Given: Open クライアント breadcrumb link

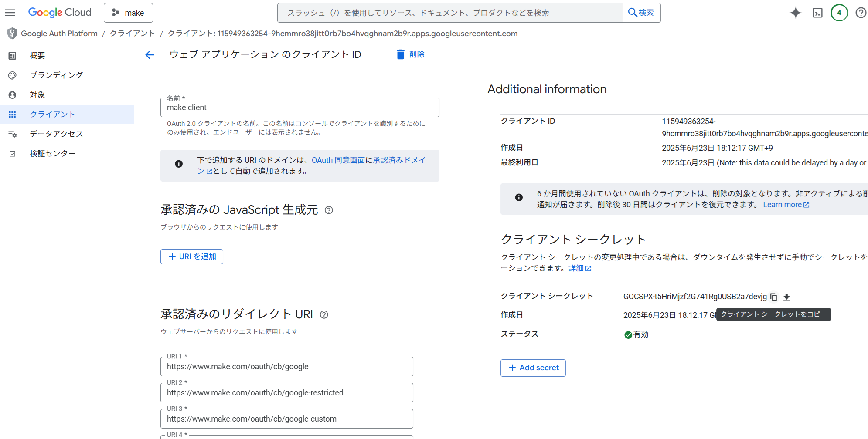Looking at the screenshot, I should pyautogui.click(x=133, y=34).
